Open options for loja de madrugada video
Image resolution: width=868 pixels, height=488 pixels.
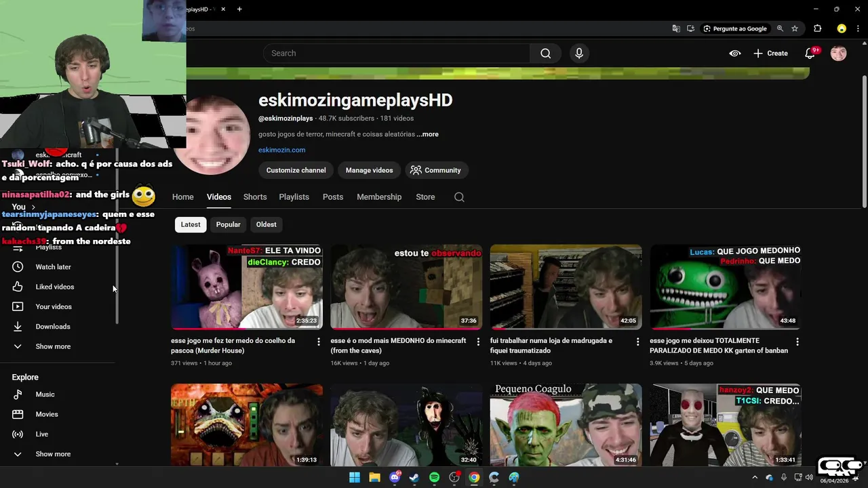[637, 342]
